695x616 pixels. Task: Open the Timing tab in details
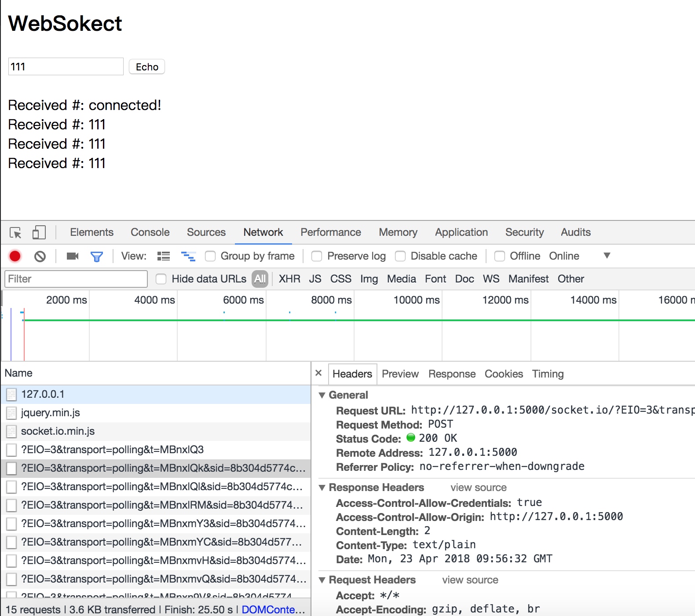click(548, 374)
